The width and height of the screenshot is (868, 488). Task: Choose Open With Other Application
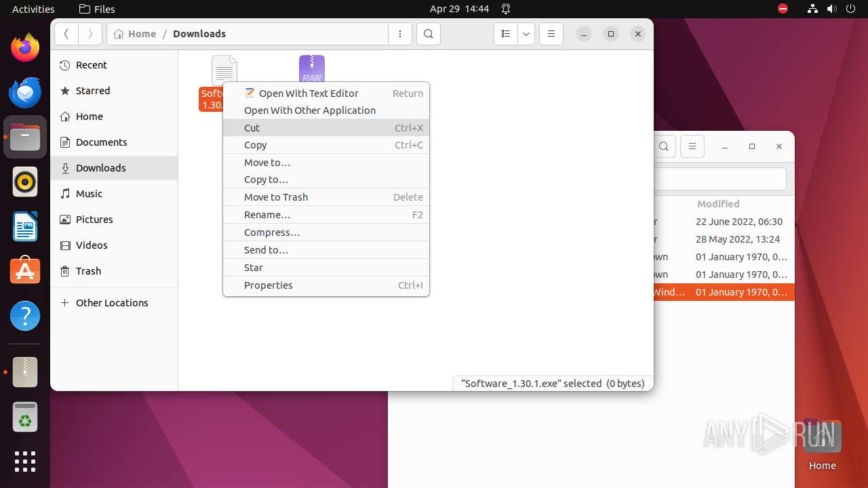click(x=326, y=110)
